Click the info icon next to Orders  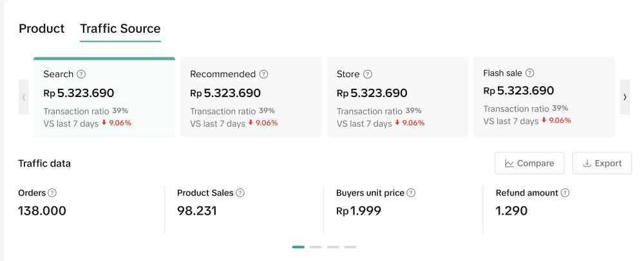pyautogui.click(x=52, y=193)
